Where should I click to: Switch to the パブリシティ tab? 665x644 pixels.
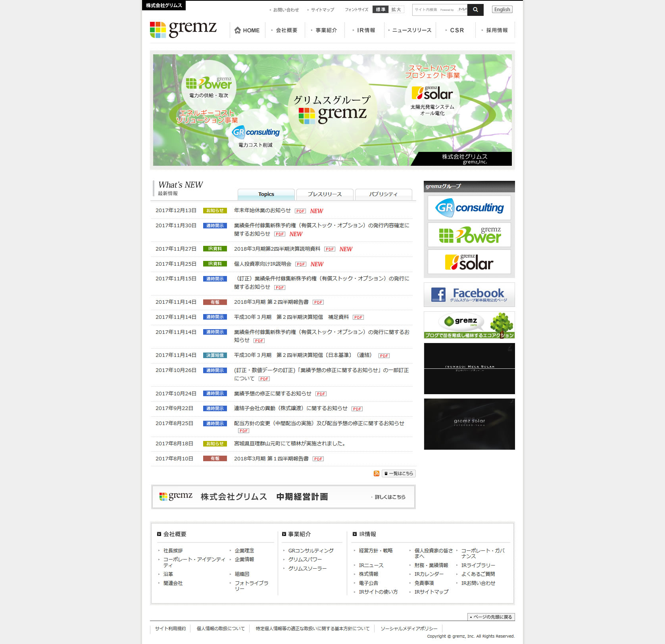[x=383, y=194]
